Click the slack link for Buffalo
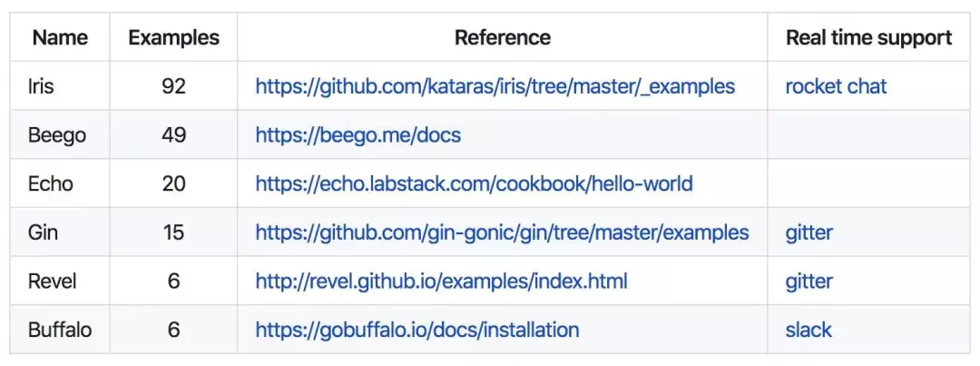Image resolution: width=980 pixels, height=366 pixels. coord(808,330)
